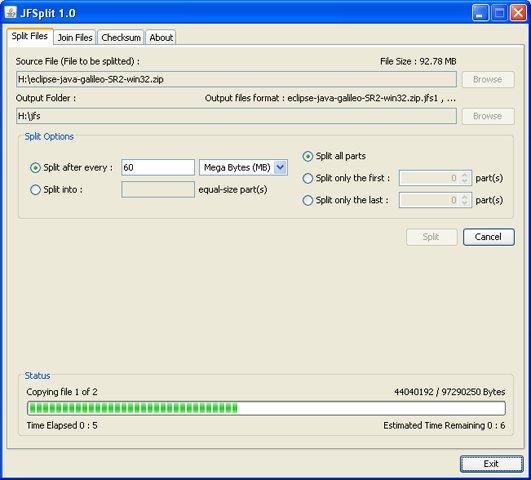Click the Copying file 1 of 2 status
Screen dimensions: 531x480
pyautogui.click(x=62, y=392)
